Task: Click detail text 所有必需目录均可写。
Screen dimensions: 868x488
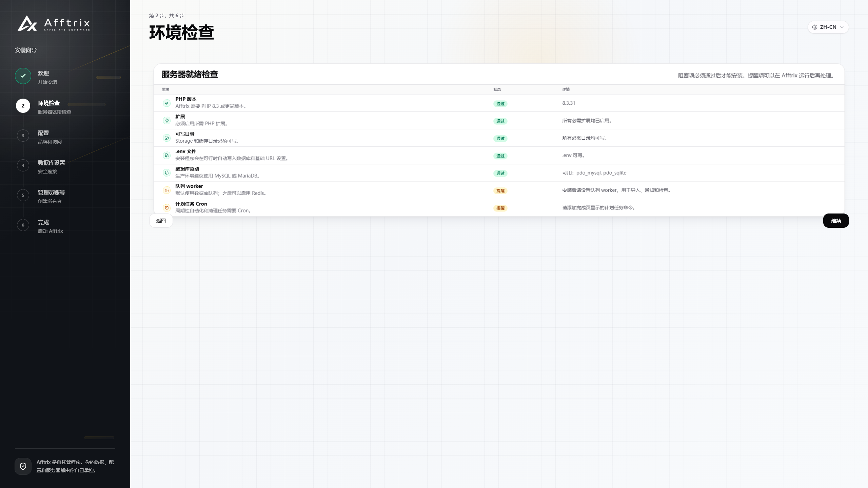Action: [585, 138]
